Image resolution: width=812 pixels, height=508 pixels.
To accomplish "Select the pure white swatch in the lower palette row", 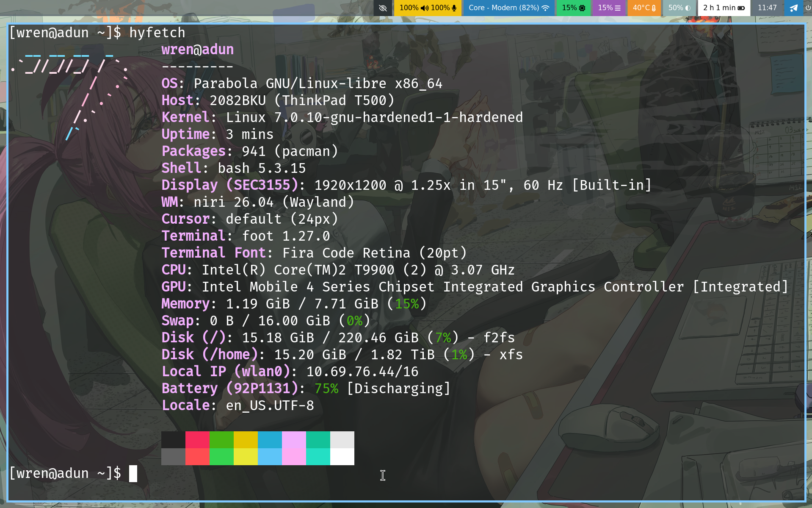I will click(x=342, y=457).
